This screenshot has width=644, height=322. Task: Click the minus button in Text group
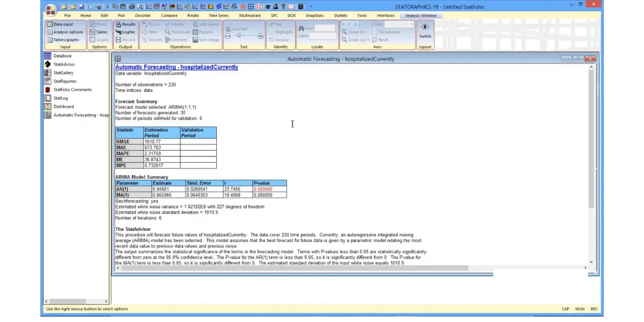coord(228,36)
